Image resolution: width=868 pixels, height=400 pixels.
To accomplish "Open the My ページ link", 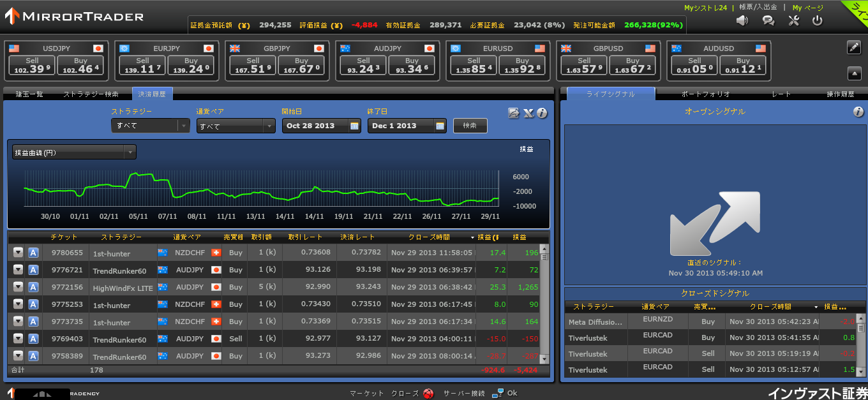I will click(808, 8).
